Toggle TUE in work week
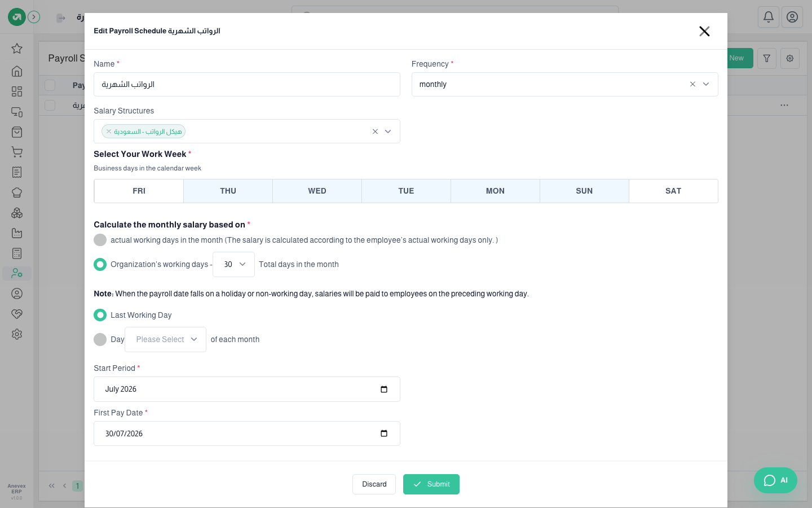The height and width of the screenshot is (508, 812). click(x=407, y=191)
